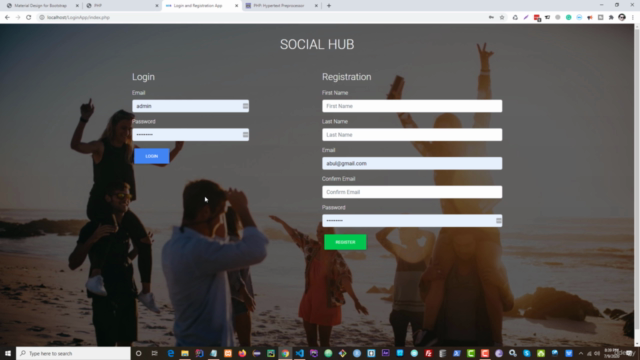Close the Material Design for Bootstrap tab

[x=77, y=6]
